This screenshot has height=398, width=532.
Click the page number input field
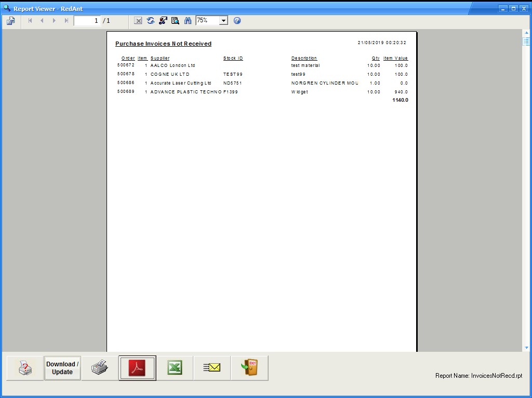click(87, 21)
